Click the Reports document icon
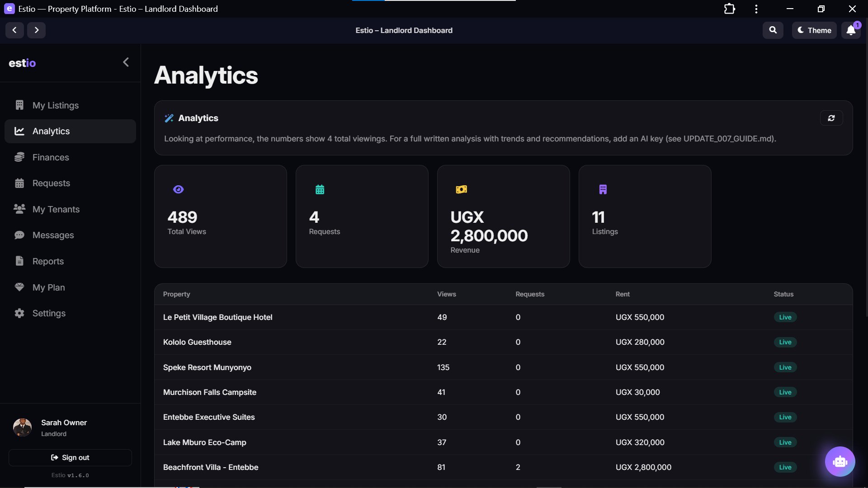The height and width of the screenshot is (488, 868). click(19, 261)
